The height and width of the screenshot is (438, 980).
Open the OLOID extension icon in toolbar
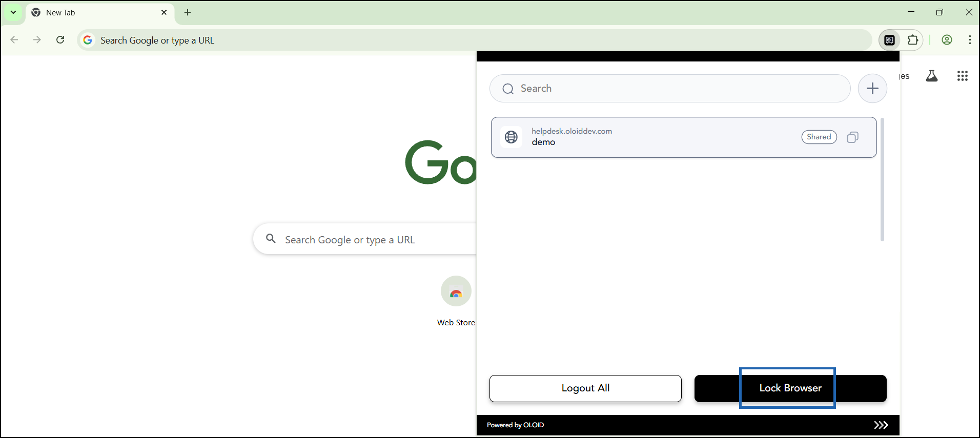[890, 40]
